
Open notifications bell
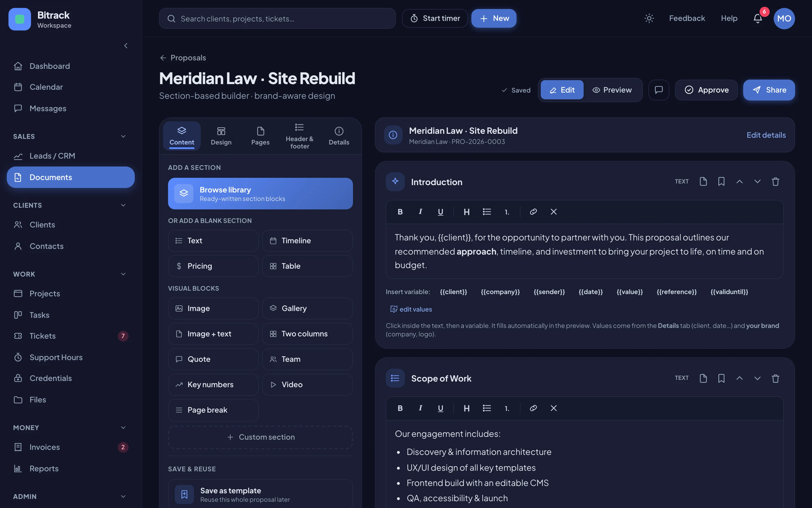tap(758, 18)
